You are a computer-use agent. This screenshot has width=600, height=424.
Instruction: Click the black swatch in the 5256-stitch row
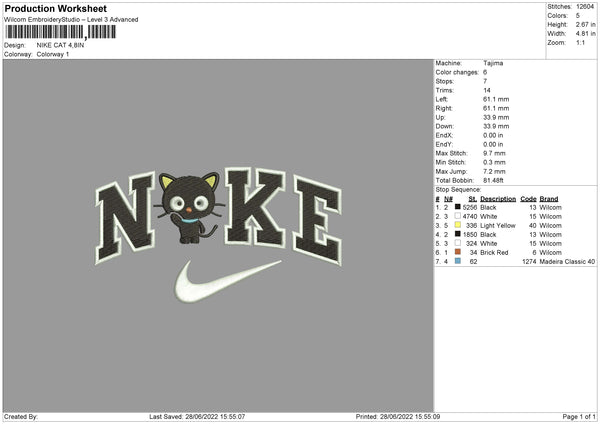[458, 207]
